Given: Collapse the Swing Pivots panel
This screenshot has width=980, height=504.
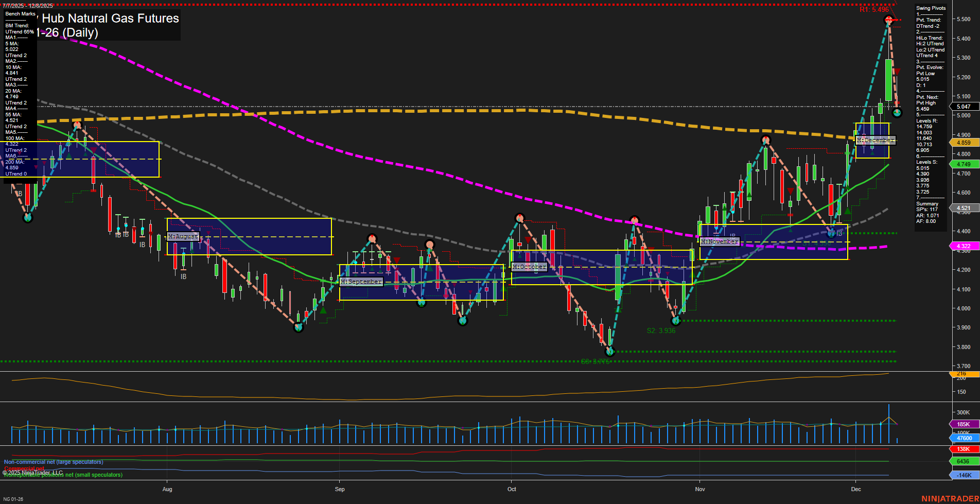Looking at the screenshot, I should (x=930, y=8).
